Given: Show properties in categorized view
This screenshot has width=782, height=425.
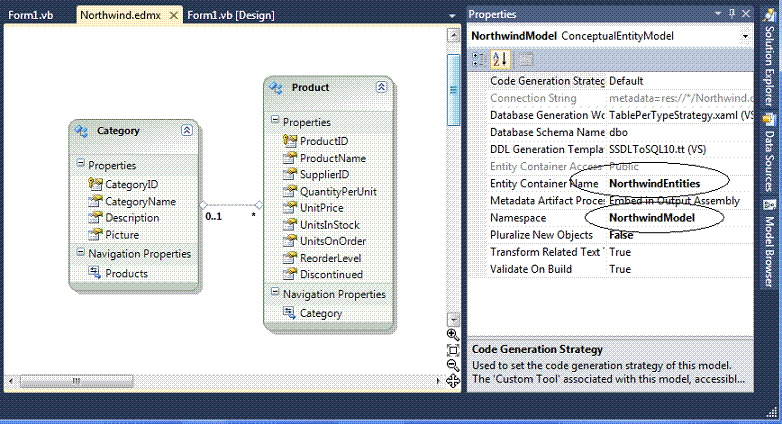Looking at the screenshot, I should pos(478,59).
